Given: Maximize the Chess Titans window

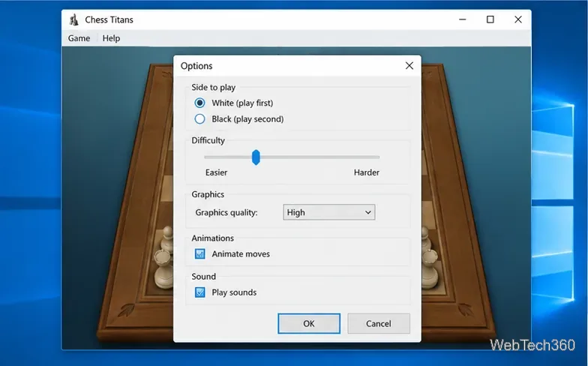Looking at the screenshot, I should click(x=490, y=19).
